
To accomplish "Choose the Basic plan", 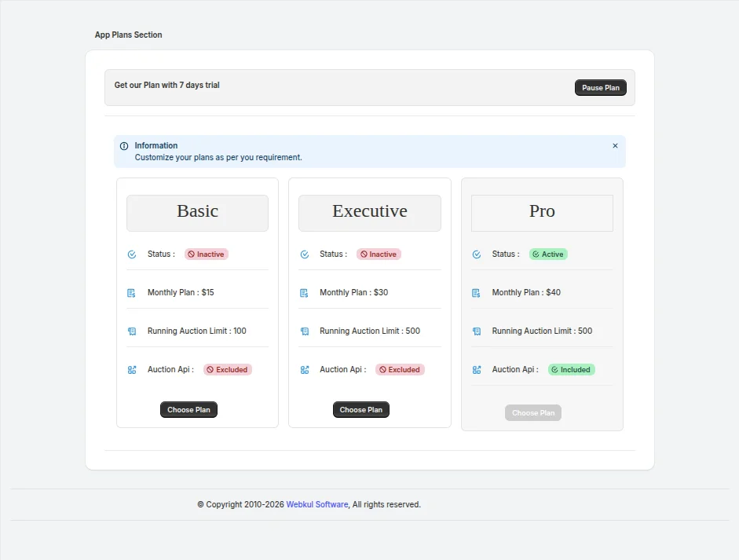I will pos(188,410).
